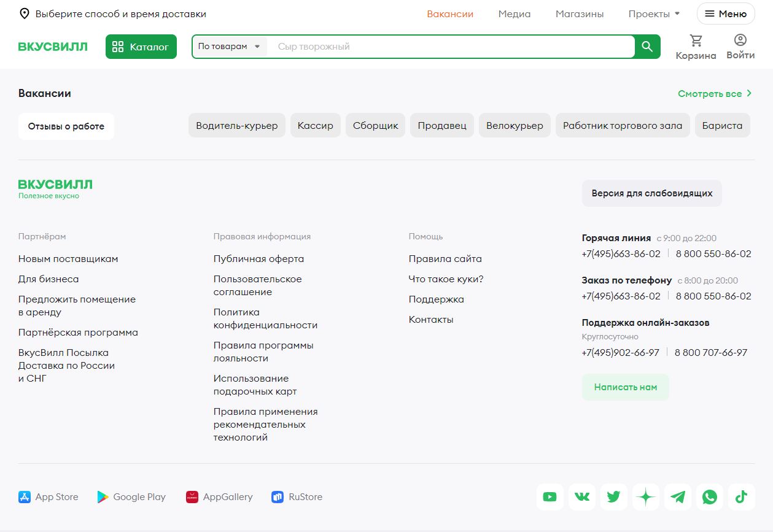
Task: Open the По товарам search dropdown
Action: point(228,46)
